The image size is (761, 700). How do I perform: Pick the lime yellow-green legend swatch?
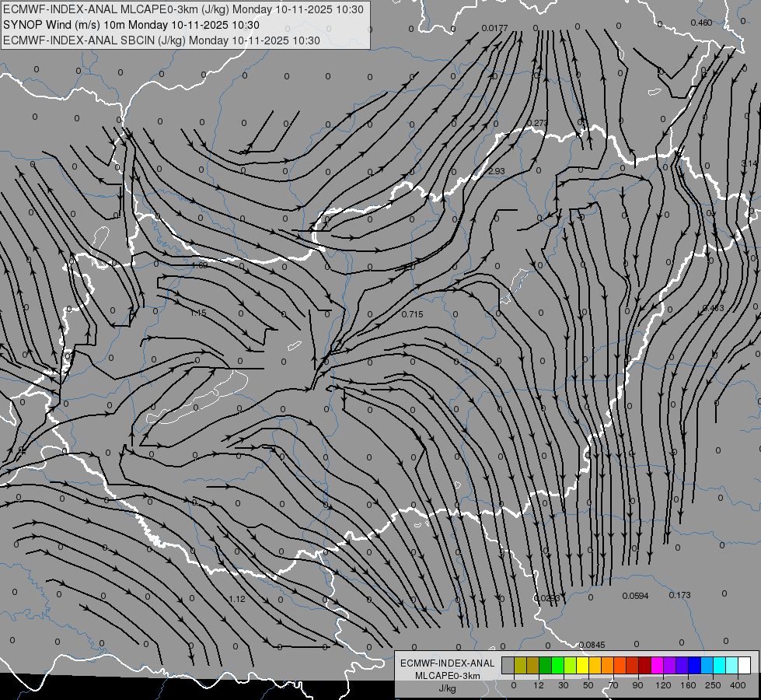point(571,665)
